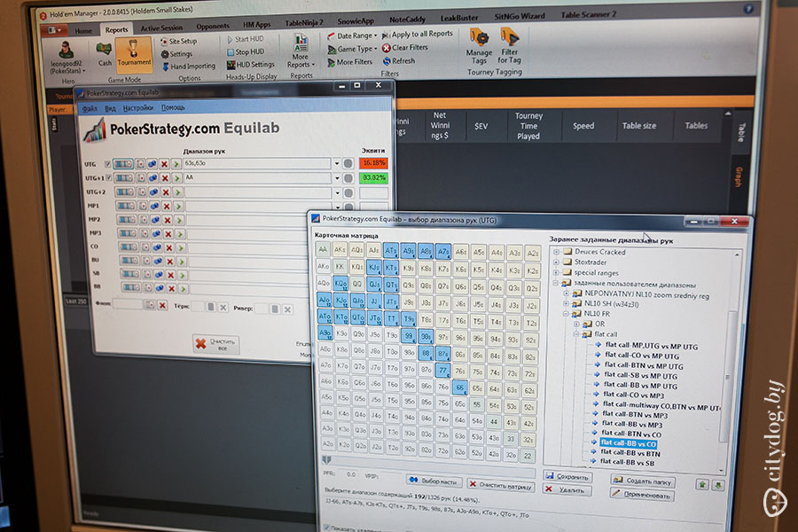798x532 pixels.
Task: Toggle the KK cell in the card matrix
Action: 340,267
